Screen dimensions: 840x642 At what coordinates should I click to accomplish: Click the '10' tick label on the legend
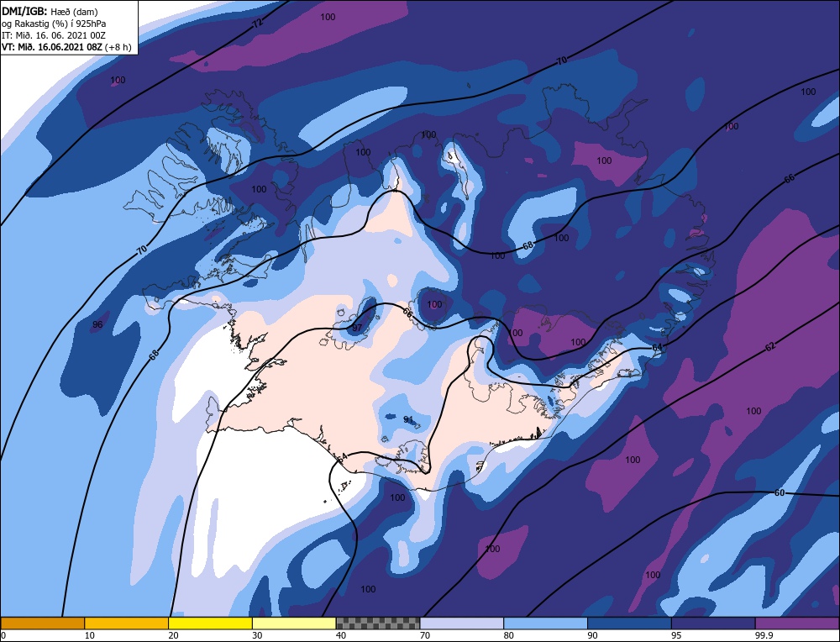click(90, 635)
